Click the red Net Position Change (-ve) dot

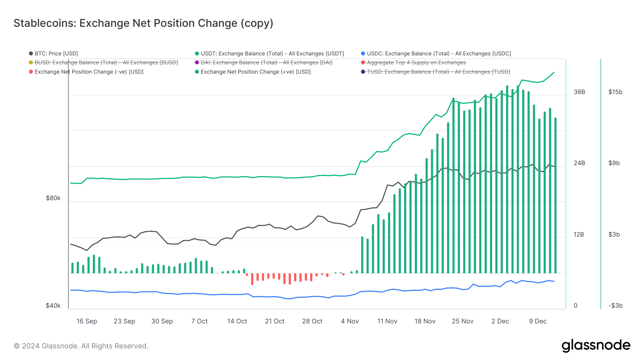click(x=31, y=72)
